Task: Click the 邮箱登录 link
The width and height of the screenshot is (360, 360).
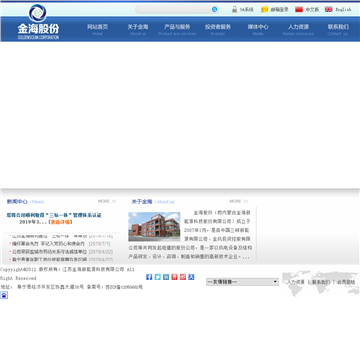Action: click(x=279, y=10)
